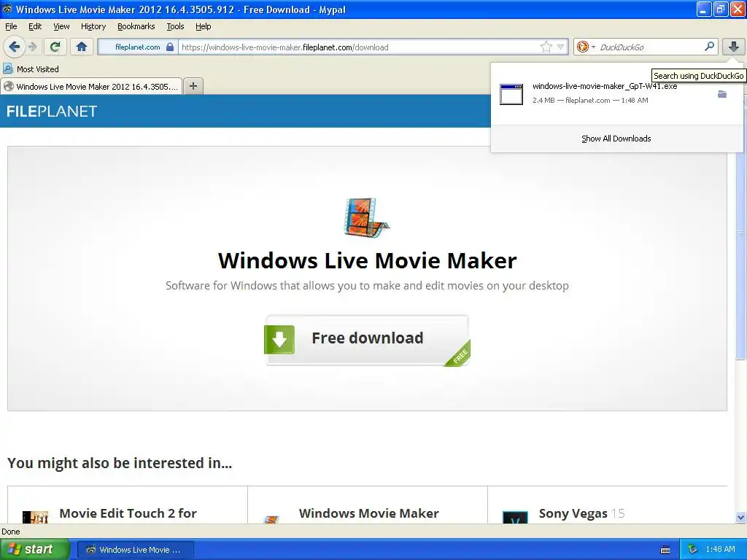The width and height of the screenshot is (747, 560).
Task: Open the browser home page
Action: [x=82, y=47]
